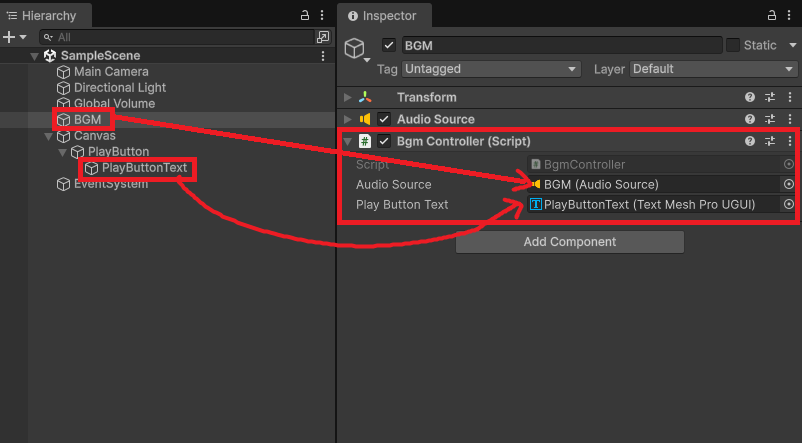Click the Add Component button
Image resolution: width=802 pixels, height=443 pixels.
[569, 242]
